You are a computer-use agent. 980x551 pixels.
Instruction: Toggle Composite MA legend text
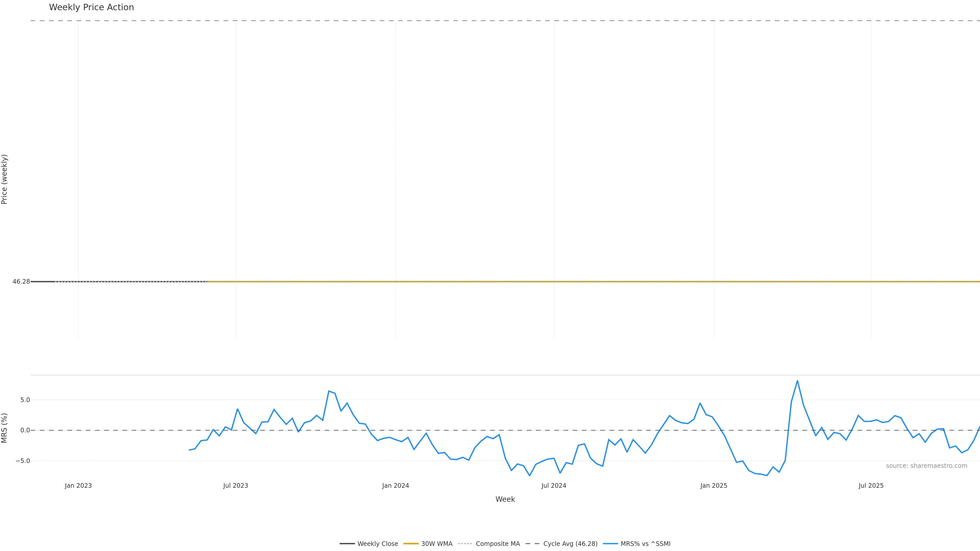pos(497,544)
